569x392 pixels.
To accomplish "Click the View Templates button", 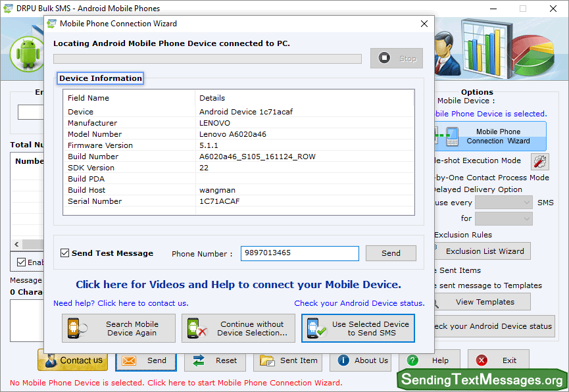I will pyautogui.click(x=483, y=302).
